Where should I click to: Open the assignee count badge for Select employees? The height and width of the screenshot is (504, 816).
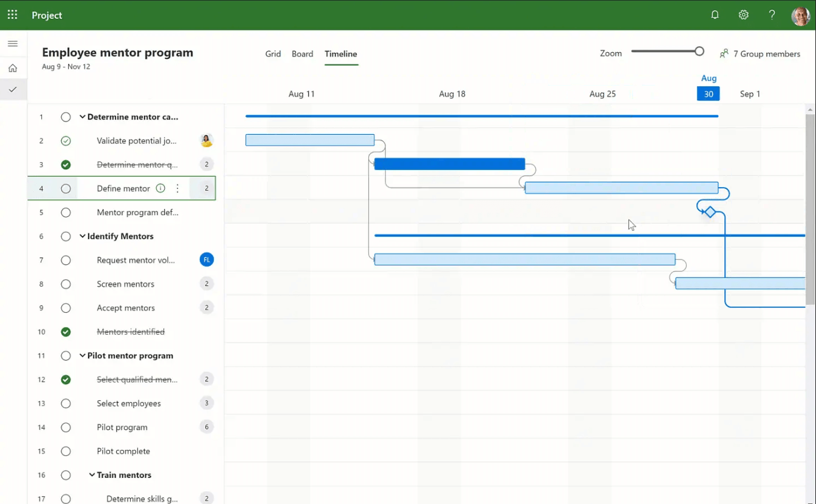[207, 403]
